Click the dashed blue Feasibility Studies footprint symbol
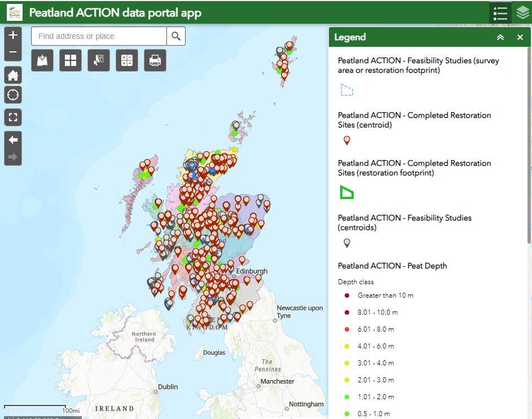 [347, 90]
